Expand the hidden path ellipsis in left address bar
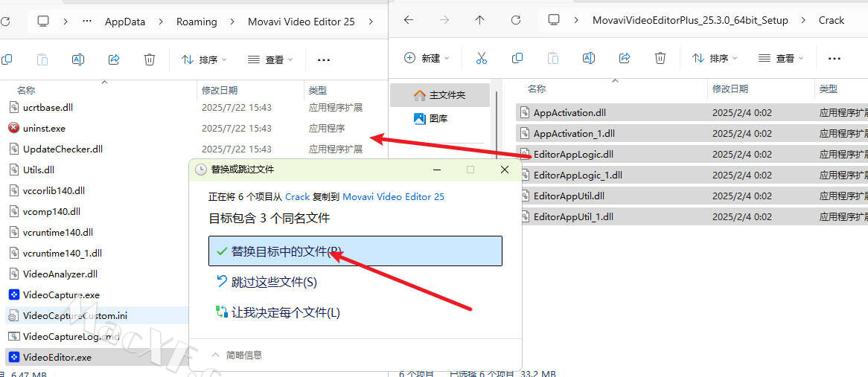 click(x=87, y=22)
